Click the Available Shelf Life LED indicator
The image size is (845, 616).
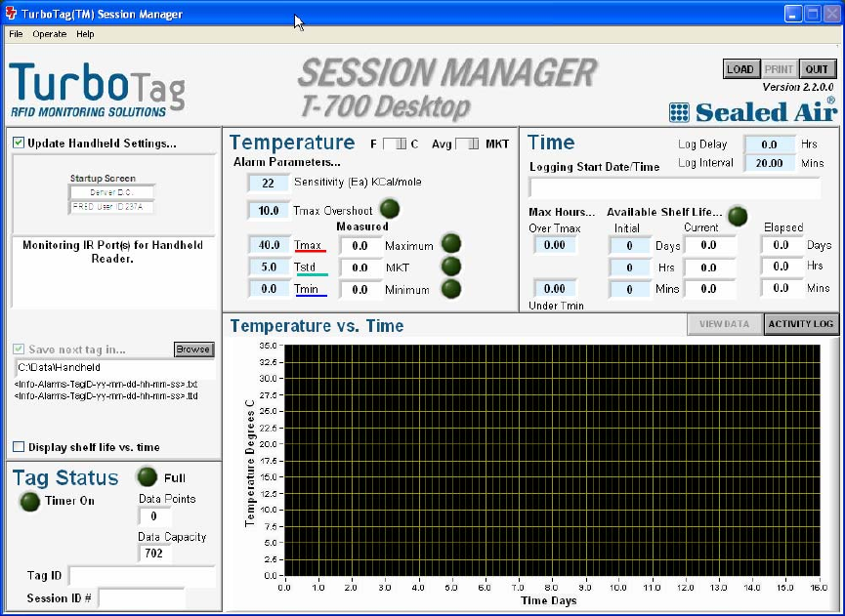[738, 216]
